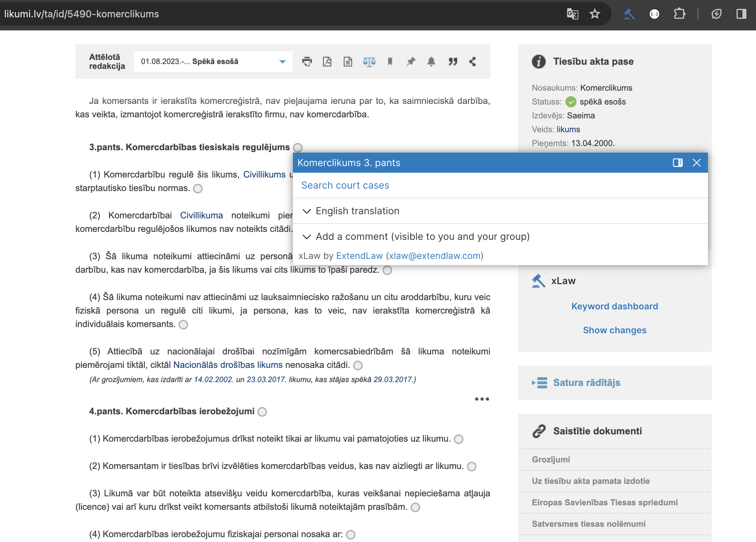This screenshot has height=542, width=756.
Task: Click the 'likums' Veids link
Action: [568, 129]
